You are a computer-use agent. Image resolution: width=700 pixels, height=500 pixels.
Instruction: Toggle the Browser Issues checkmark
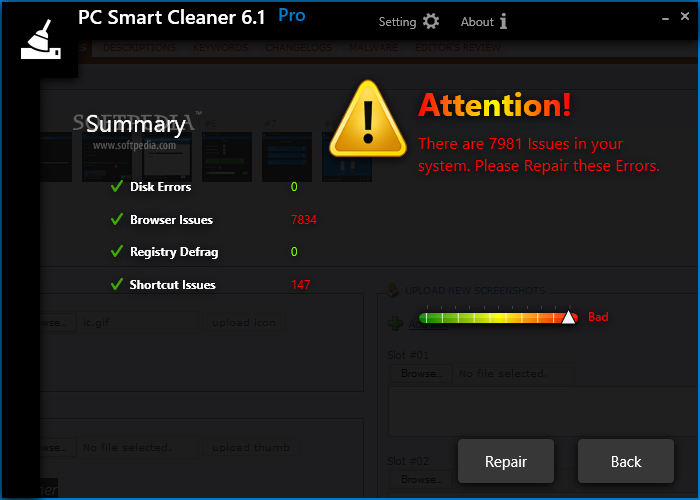pos(117,219)
